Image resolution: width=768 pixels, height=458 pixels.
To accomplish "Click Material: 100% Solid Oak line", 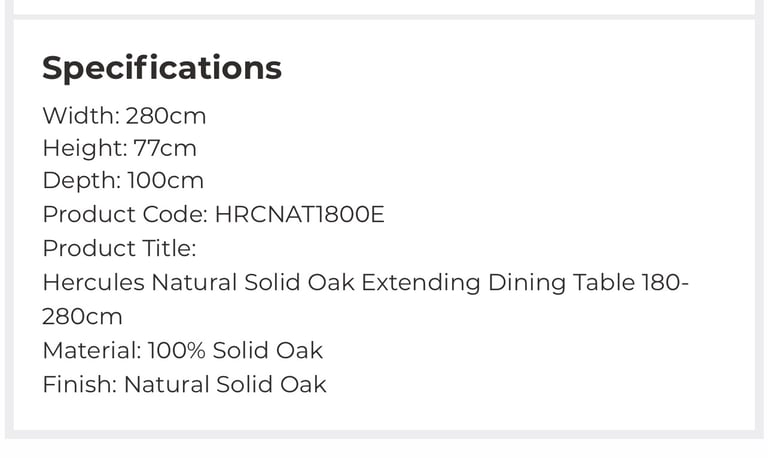I will coord(183,351).
